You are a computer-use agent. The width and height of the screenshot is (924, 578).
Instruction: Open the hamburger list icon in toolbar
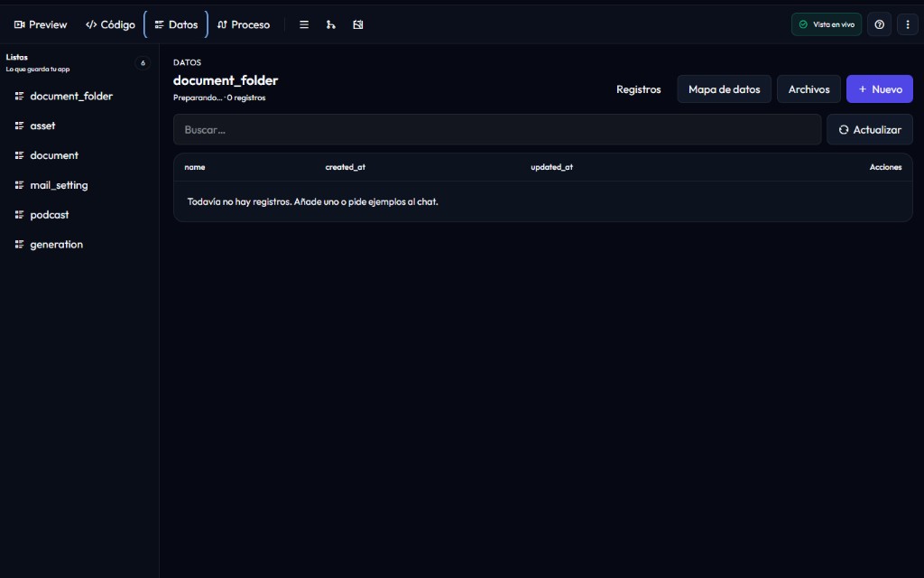(304, 24)
